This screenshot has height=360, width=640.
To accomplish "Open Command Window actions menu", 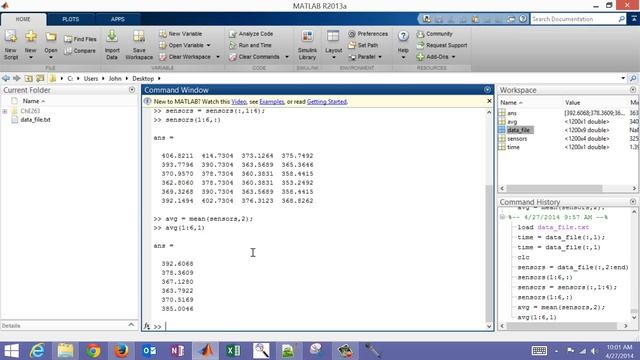I will pos(487,90).
